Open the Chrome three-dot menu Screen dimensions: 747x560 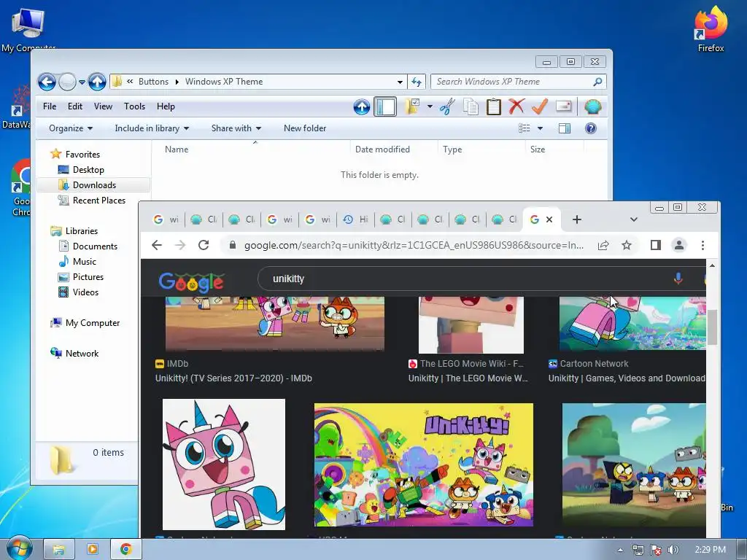click(703, 245)
